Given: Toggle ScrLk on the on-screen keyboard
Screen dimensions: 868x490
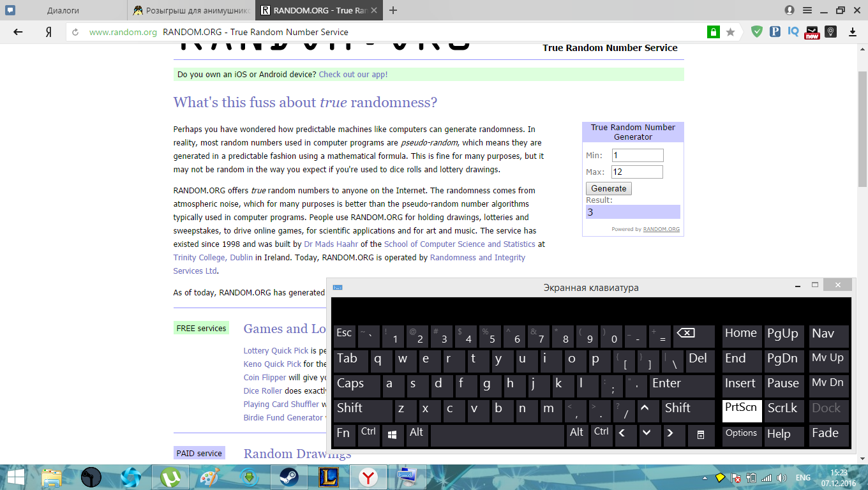Looking at the screenshot, I should 786,411.
